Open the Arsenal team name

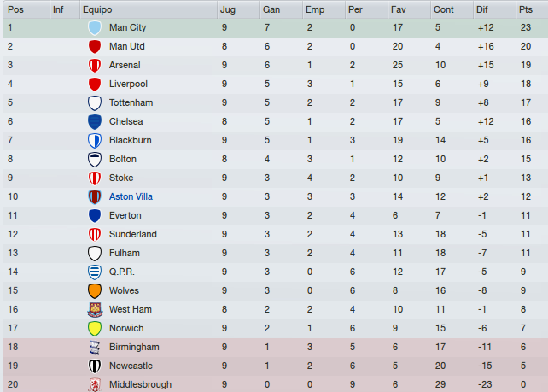coord(125,65)
